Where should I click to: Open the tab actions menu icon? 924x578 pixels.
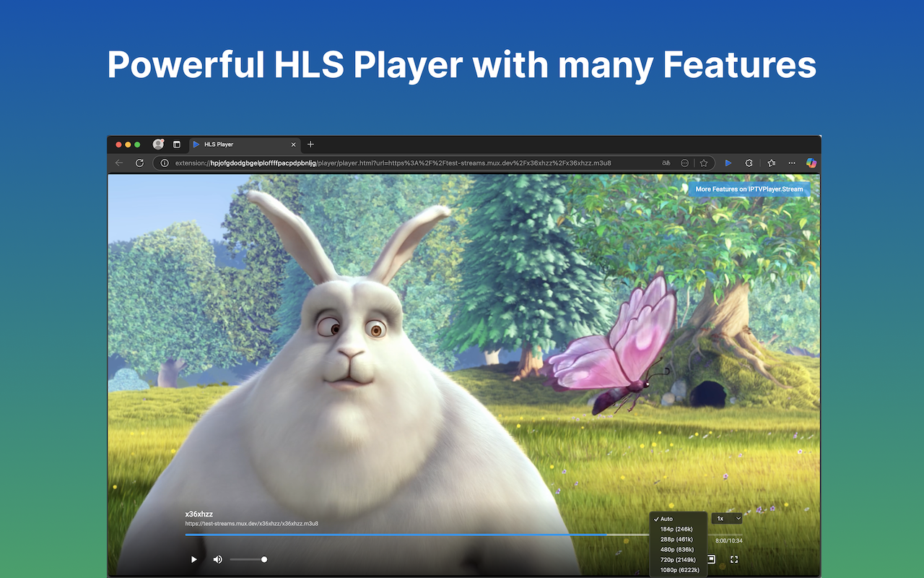[177, 144]
